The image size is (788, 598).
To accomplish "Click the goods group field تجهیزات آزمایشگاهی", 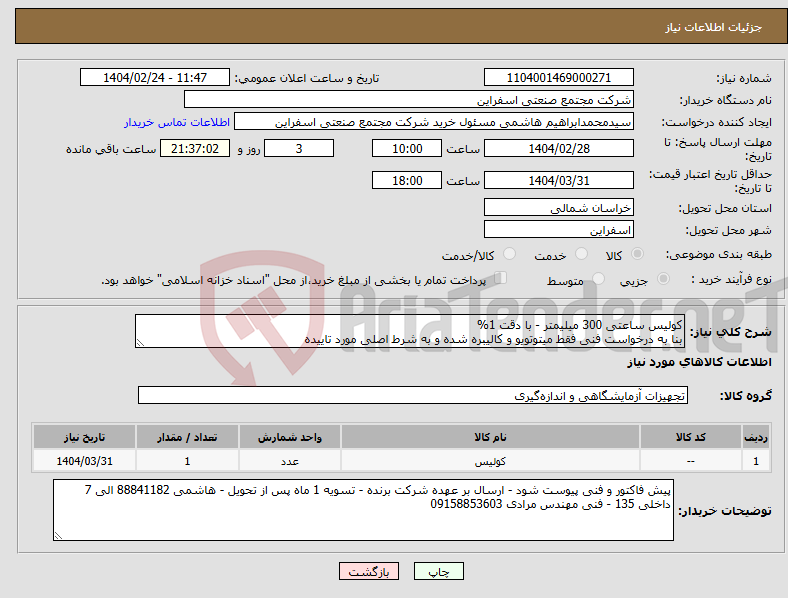I will pyautogui.click(x=413, y=395).
